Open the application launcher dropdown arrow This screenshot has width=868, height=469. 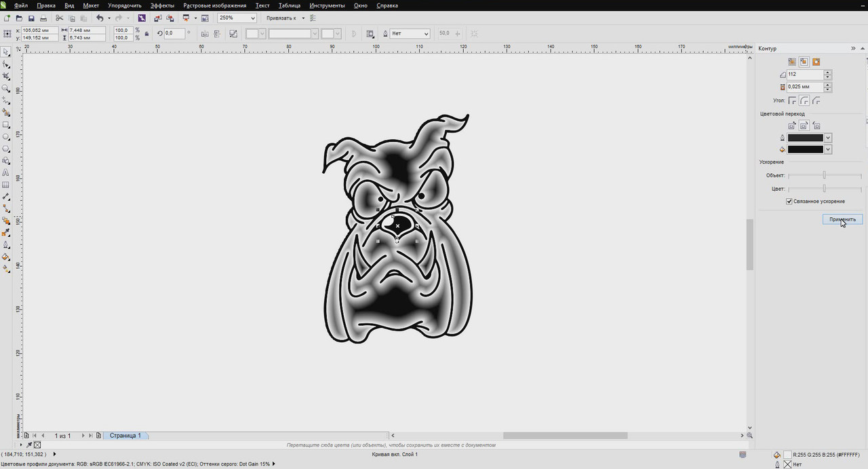pos(195,18)
